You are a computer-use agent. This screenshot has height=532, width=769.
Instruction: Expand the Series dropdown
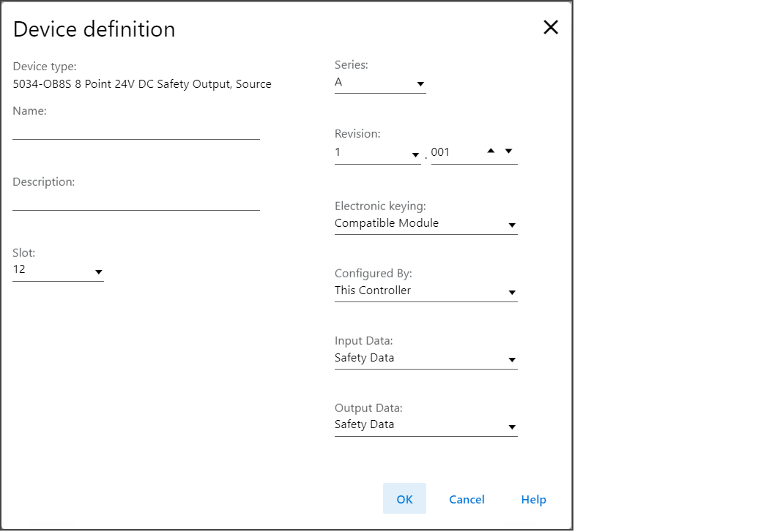click(379, 83)
